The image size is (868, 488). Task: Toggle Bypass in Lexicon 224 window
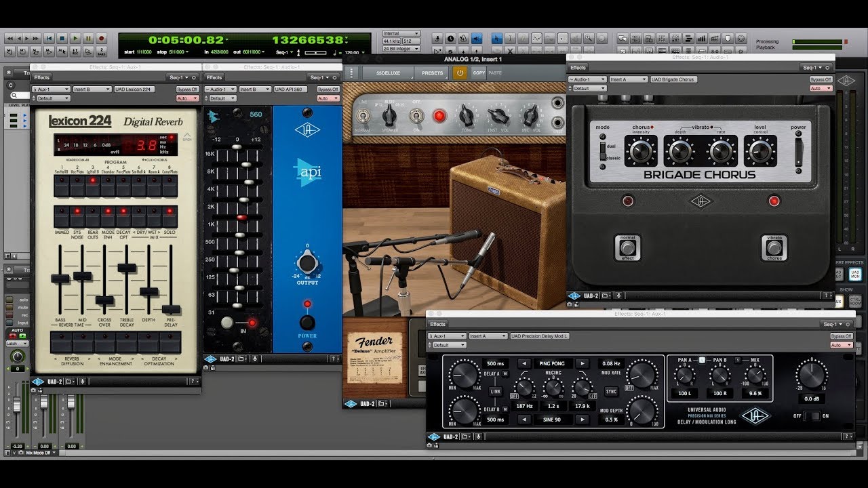[x=187, y=89]
